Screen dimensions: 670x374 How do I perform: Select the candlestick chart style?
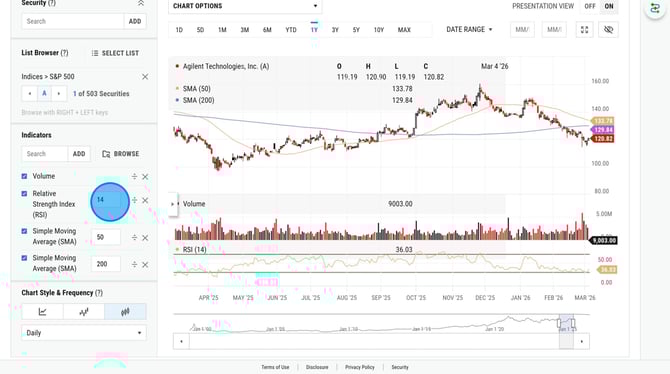[125, 312]
